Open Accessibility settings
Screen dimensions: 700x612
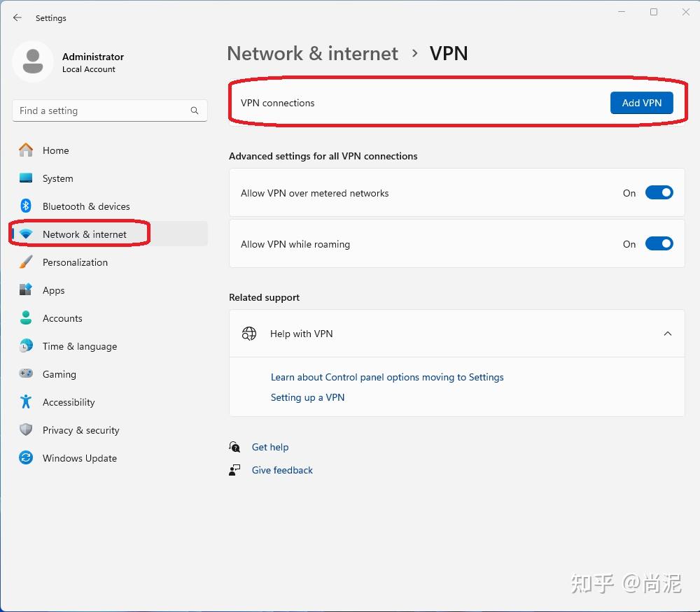68,402
